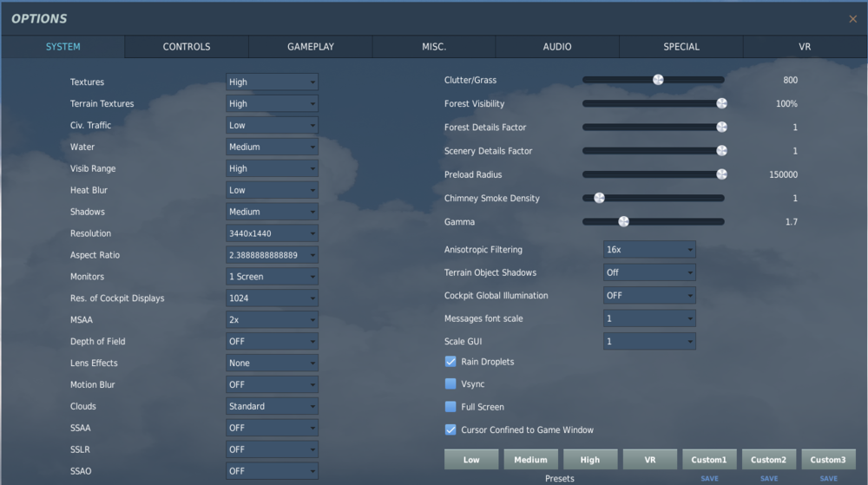The image size is (868, 485).
Task: Apply the Low preset
Action: (471, 460)
